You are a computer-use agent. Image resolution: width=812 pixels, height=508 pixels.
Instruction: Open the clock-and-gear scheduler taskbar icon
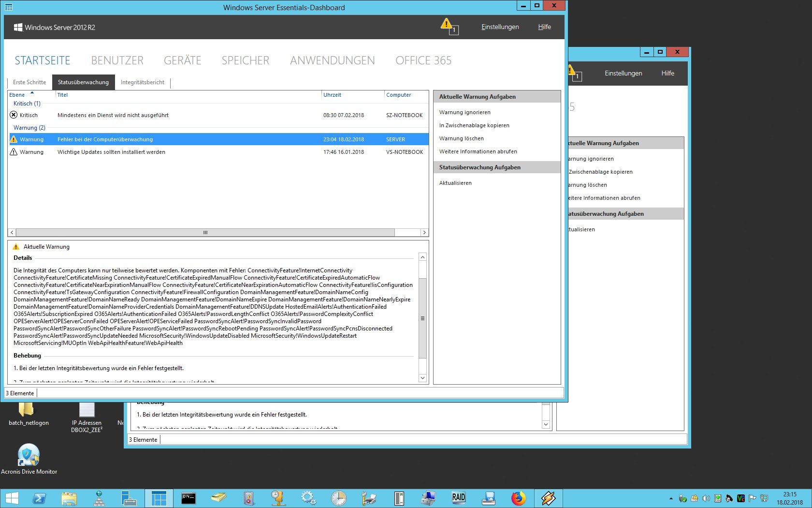[x=278, y=498]
